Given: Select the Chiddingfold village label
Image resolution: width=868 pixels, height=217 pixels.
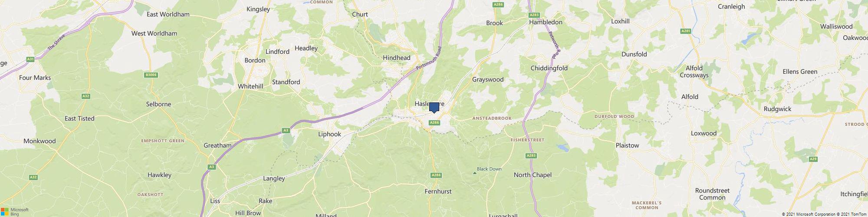Looking at the screenshot, I should 549,68.
